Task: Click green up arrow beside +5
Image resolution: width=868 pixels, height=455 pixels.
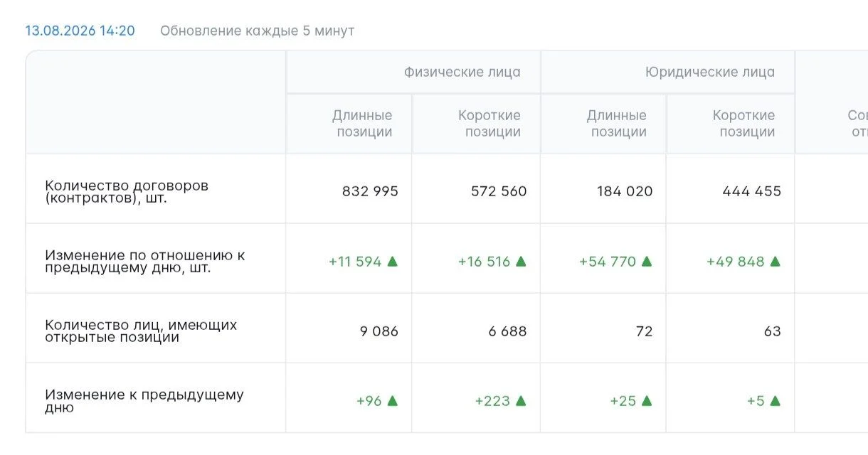Action: tap(776, 400)
